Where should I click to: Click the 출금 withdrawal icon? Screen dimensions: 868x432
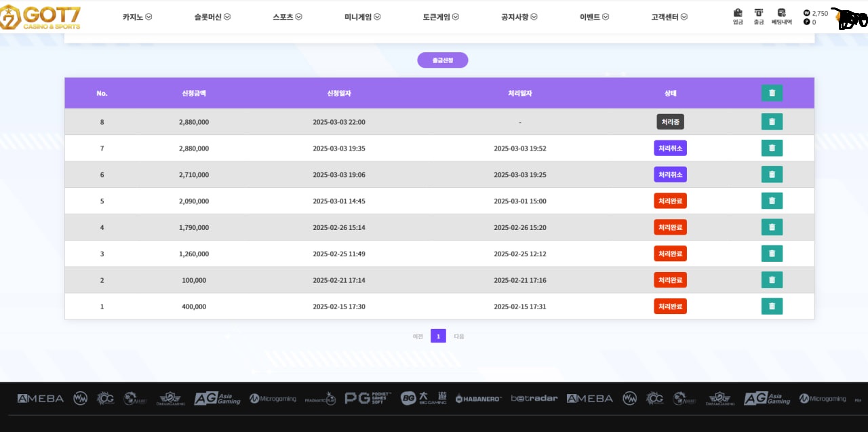tap(759, 16)
